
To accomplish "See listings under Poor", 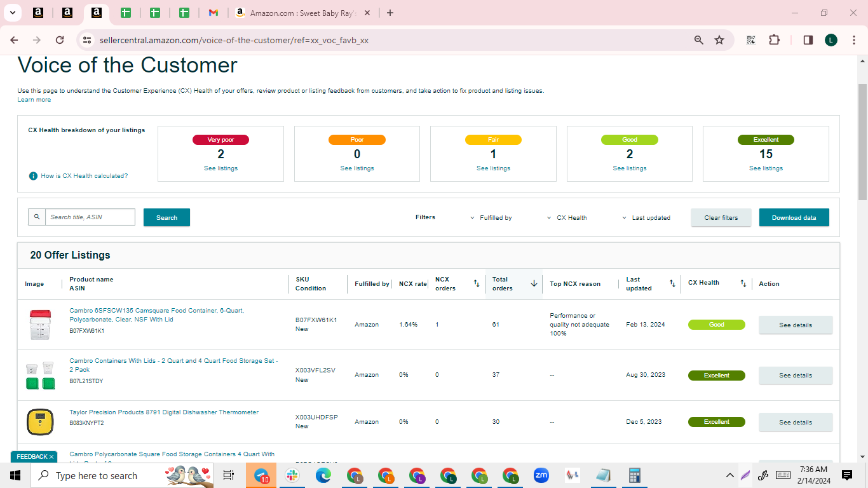I will [357, 168].
